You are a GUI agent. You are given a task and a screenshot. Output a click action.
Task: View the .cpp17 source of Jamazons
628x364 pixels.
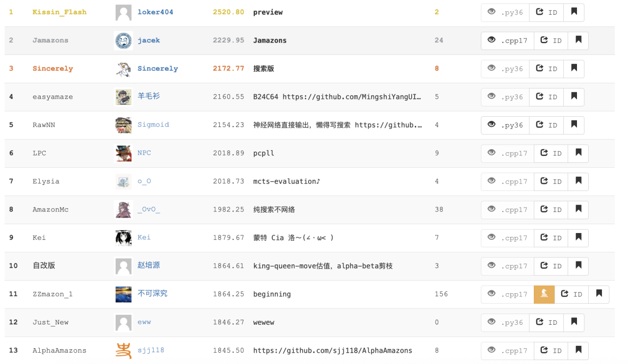pyautogui.click(x=507, y=41)
